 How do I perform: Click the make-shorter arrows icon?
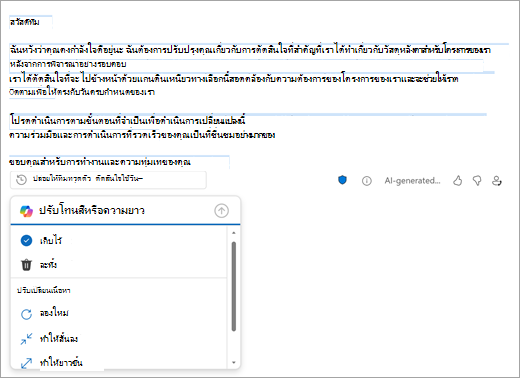click(26, 339)
